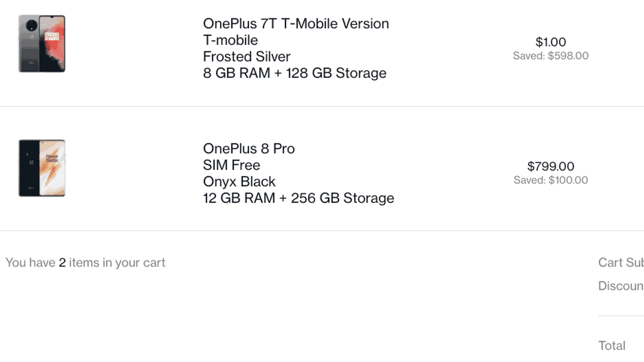Image resolution: width=644 pixels, height=362 pixels.
Task: Click the Cart Subtotal label
Action: 621,263
